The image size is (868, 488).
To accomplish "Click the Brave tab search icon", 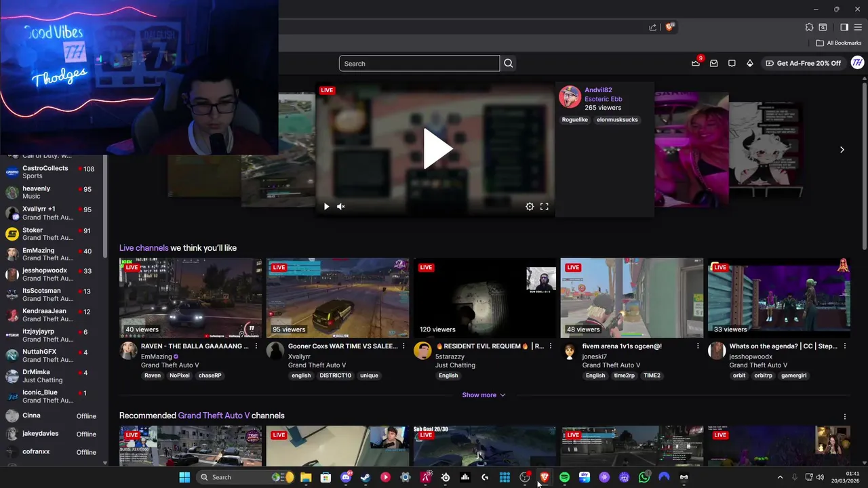I will click(x=823, y=27).
